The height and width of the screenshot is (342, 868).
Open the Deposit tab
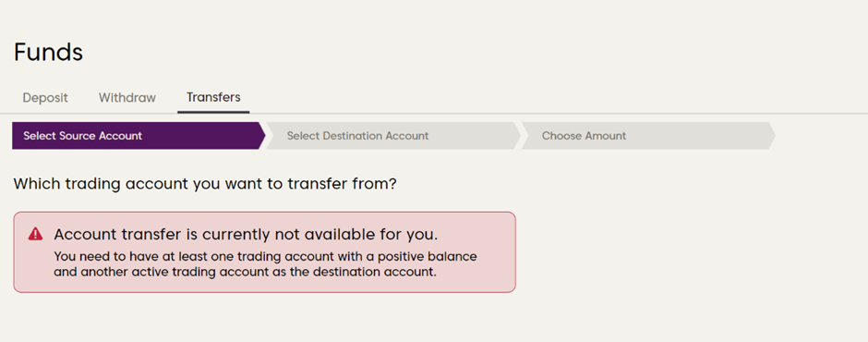coord(45,98)
